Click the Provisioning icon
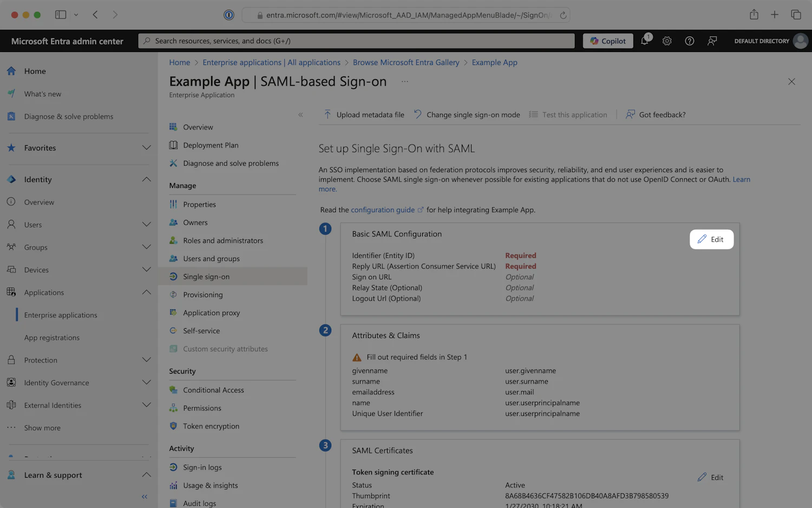 click(x=173, y=295)
